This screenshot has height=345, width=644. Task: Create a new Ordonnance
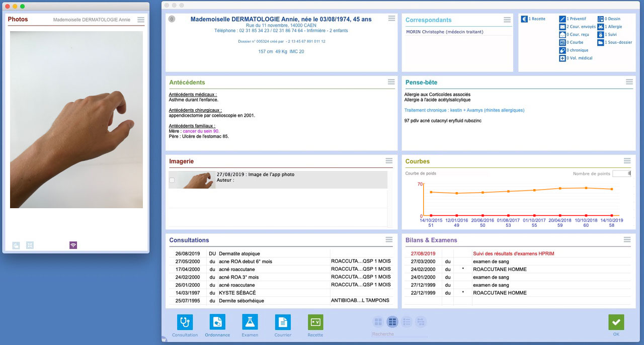pos(217,322)
